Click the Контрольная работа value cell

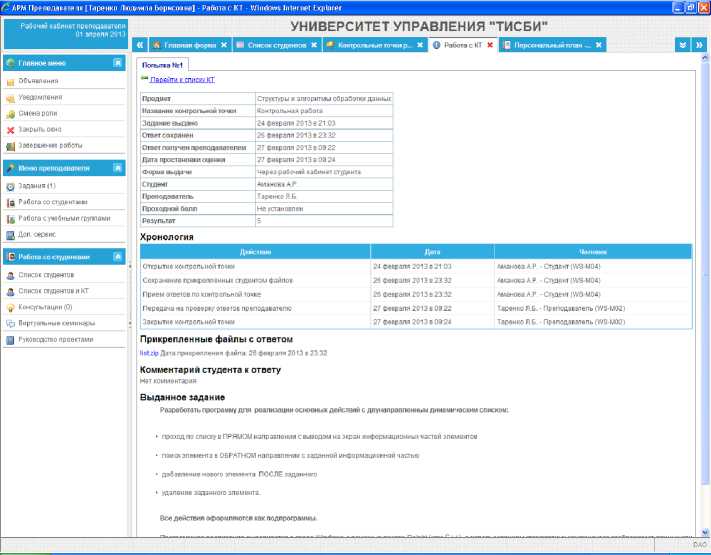coord(324,111)
